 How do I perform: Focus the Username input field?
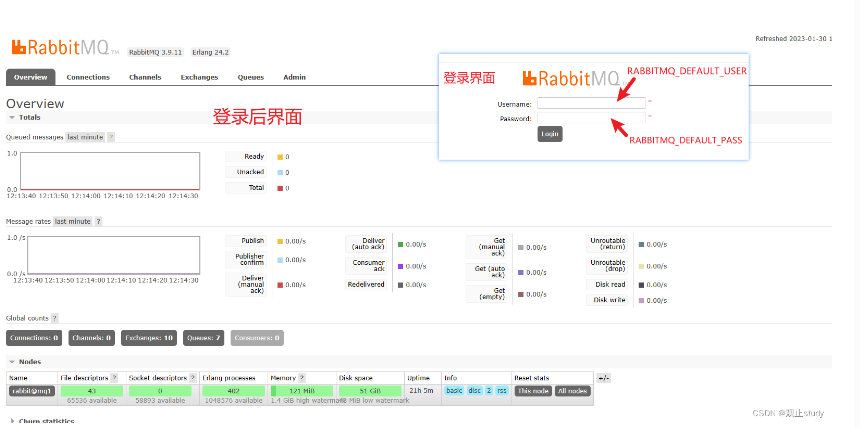click(x=591, y=103)
